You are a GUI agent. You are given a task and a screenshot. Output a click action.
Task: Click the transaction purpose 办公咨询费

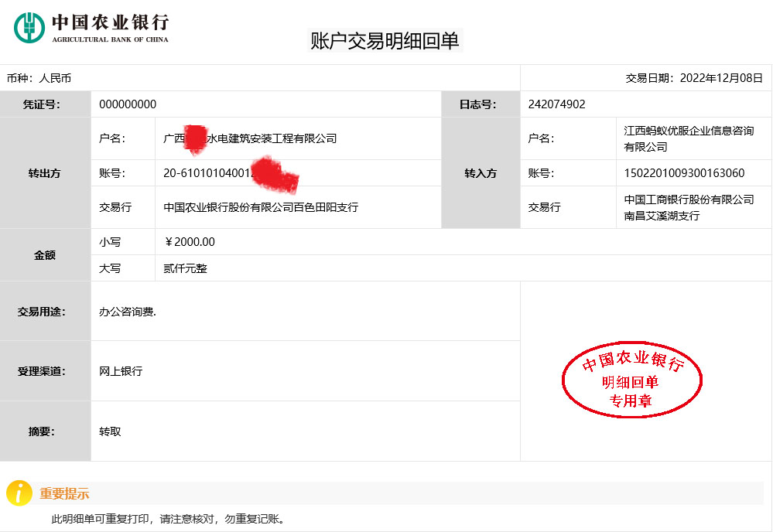128,312
